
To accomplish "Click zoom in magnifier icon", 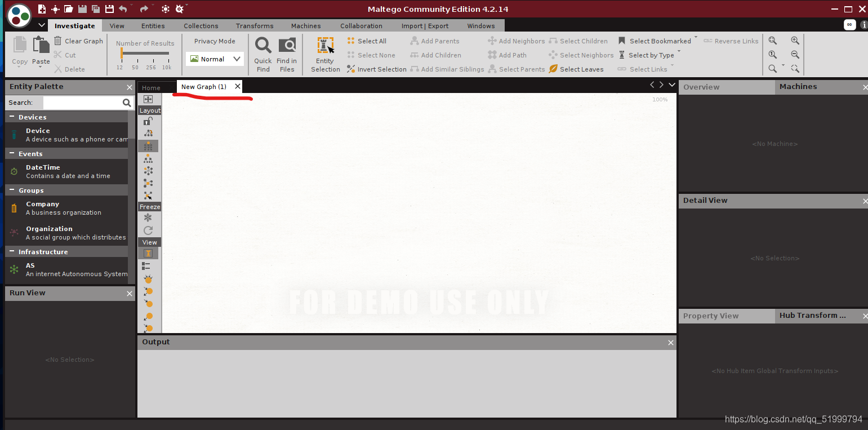I will click(795, 41).
